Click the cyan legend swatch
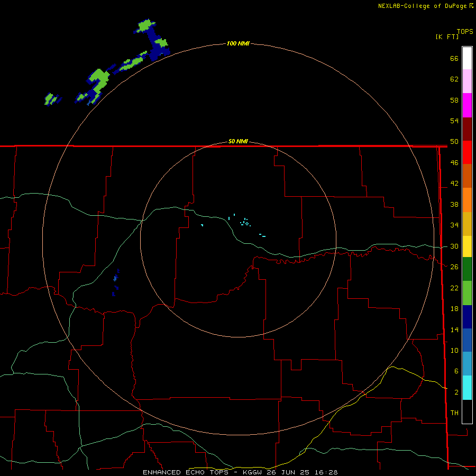The height and width of the screenshot is (476, 476). pos(467,388)
